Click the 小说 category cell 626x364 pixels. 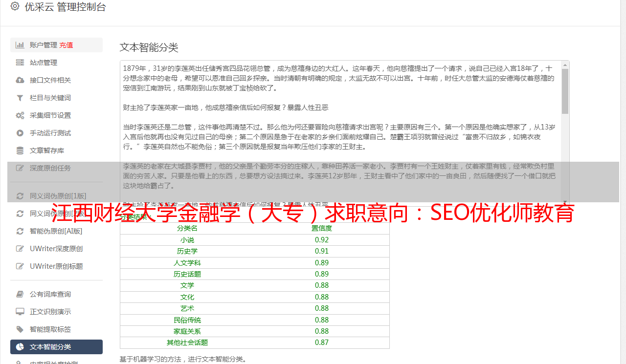[x=187, y=240]
